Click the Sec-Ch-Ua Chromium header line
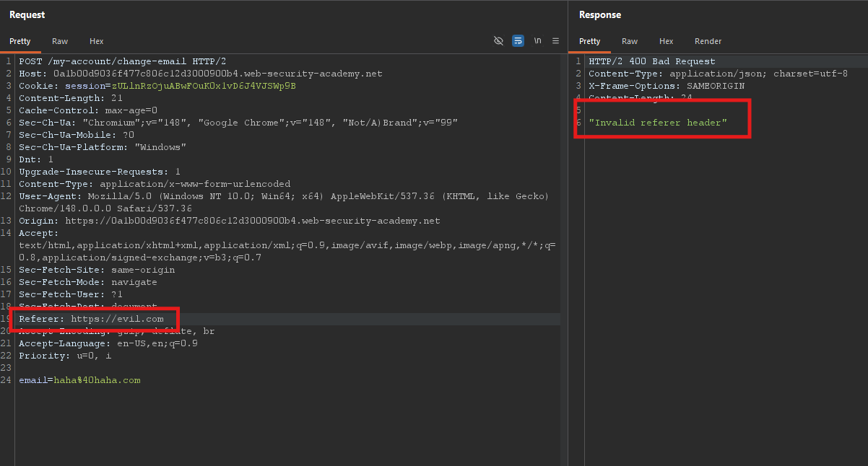Viewport: 868px width, 466px height. point(238,123)
